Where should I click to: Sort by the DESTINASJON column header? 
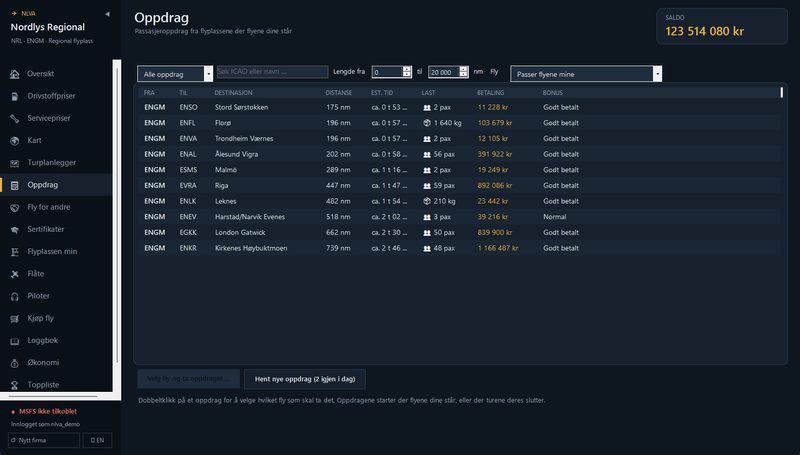point(233,93)
